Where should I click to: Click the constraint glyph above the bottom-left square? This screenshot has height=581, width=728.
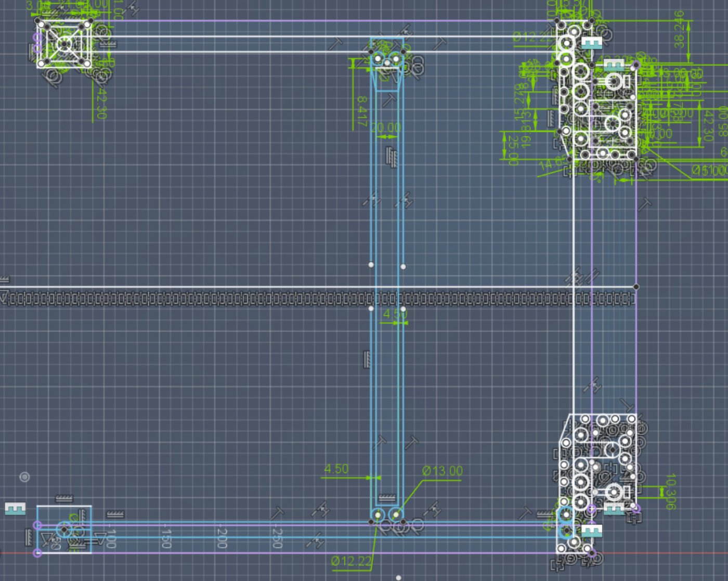coord(64,499)
